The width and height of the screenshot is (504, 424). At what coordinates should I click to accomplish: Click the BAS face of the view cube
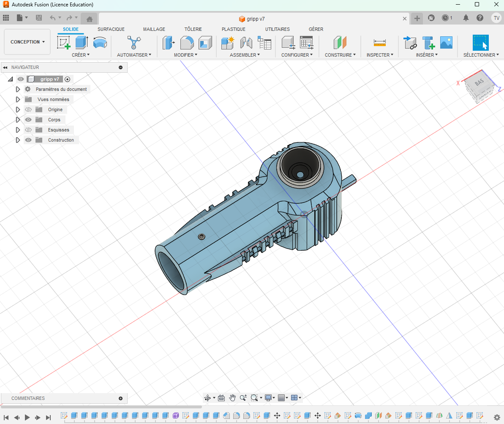(479, 83)
